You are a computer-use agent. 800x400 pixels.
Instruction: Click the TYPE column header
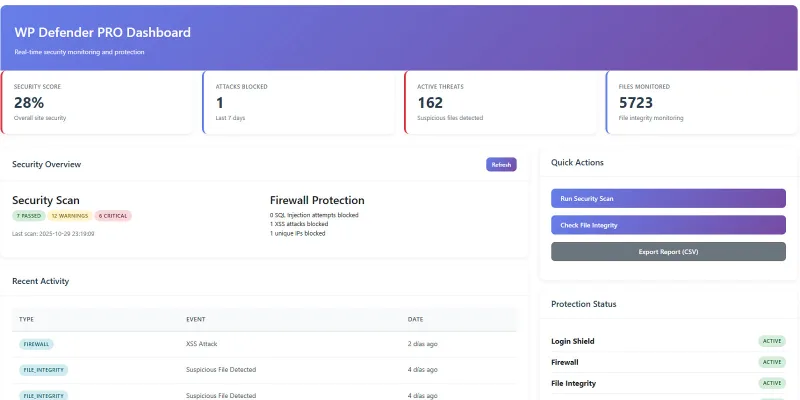pyautogui.click(x=27, y=319)
